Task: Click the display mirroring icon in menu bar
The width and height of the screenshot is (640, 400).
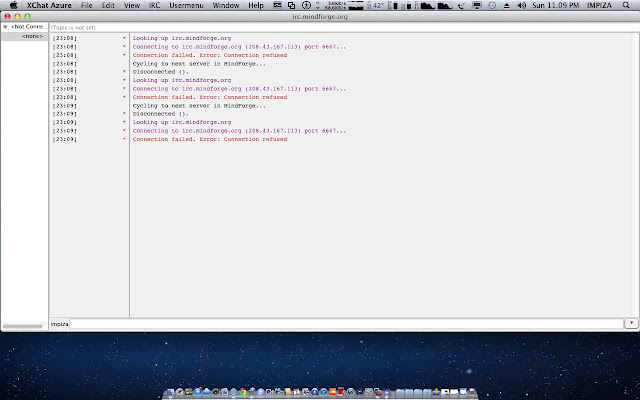Action: coord(476,5)
